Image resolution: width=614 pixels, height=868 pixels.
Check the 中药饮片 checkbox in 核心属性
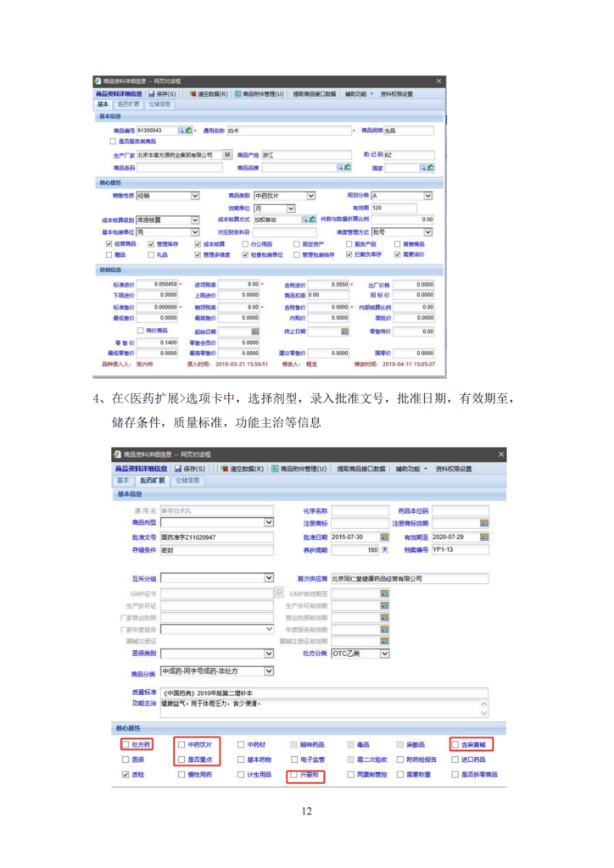pos(181,745)
